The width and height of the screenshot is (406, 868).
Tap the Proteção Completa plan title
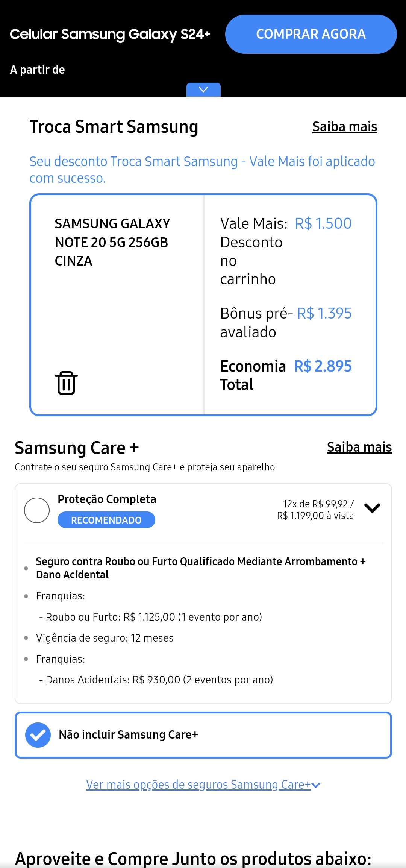[107, 499]
